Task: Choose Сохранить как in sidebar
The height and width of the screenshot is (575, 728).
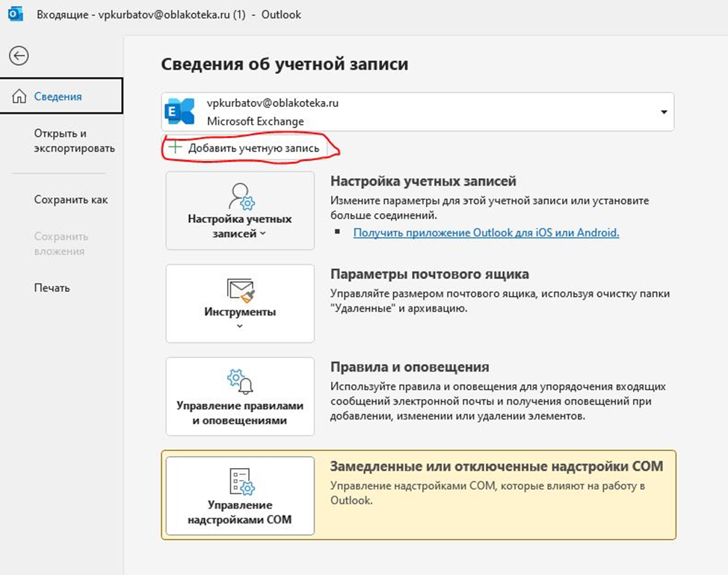Action: coord(71,200)
